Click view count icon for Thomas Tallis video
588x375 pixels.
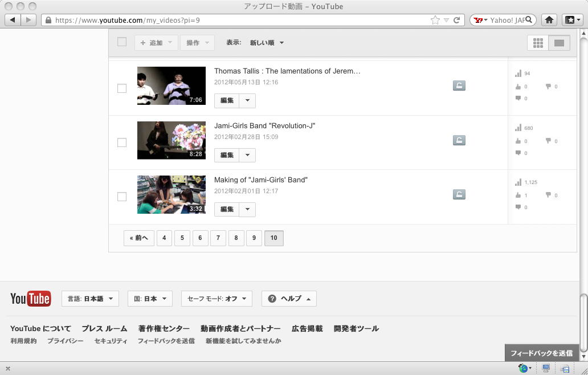pyautogui.click(x=518, y=73)
